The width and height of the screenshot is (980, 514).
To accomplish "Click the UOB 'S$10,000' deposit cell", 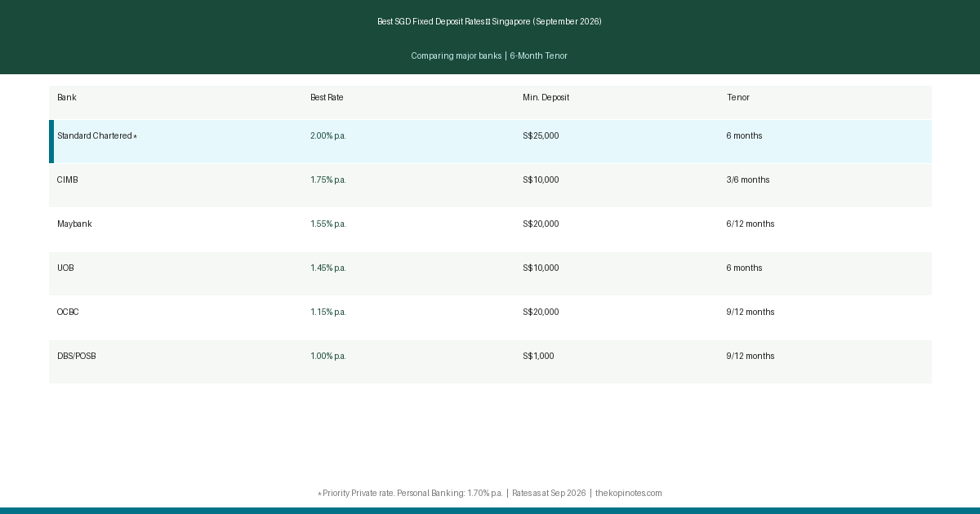I will pos(541,268).
